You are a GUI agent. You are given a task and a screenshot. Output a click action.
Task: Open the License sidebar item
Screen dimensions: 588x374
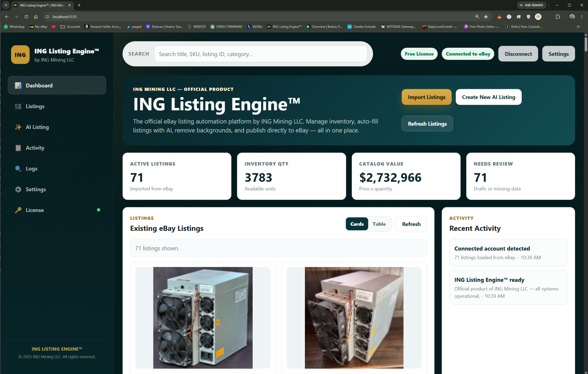57,210
